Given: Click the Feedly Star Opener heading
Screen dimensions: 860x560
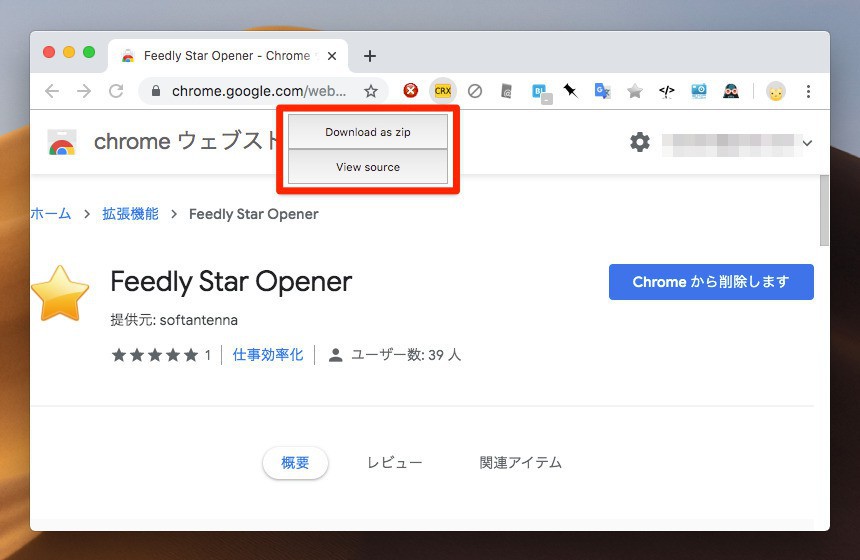Looking at the screenshot, I should click(x=231, y=281).
